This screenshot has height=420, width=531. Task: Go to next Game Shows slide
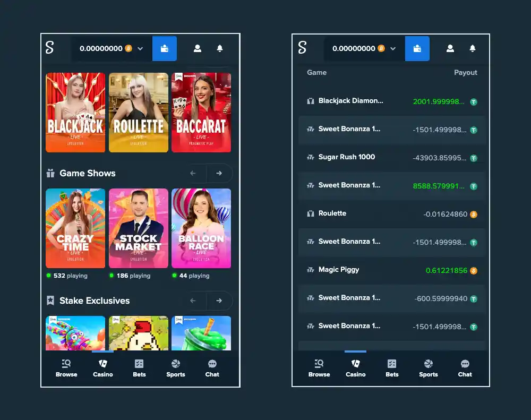219,173
